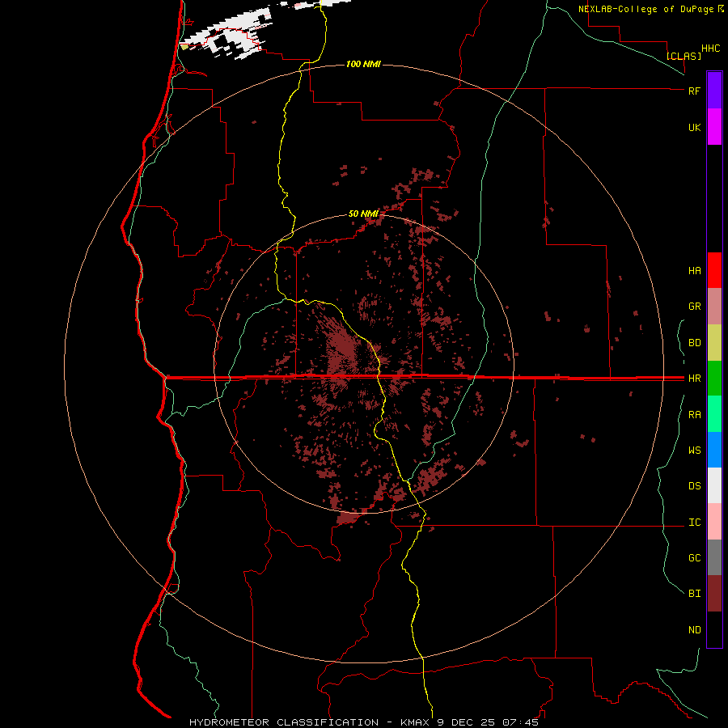Click the dark red BI biological swatch
Screen dimensions: 728x728
714,594
